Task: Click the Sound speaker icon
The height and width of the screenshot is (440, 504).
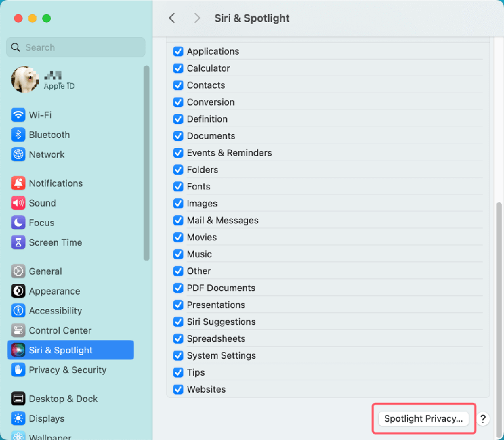Action: coord(18,203)
